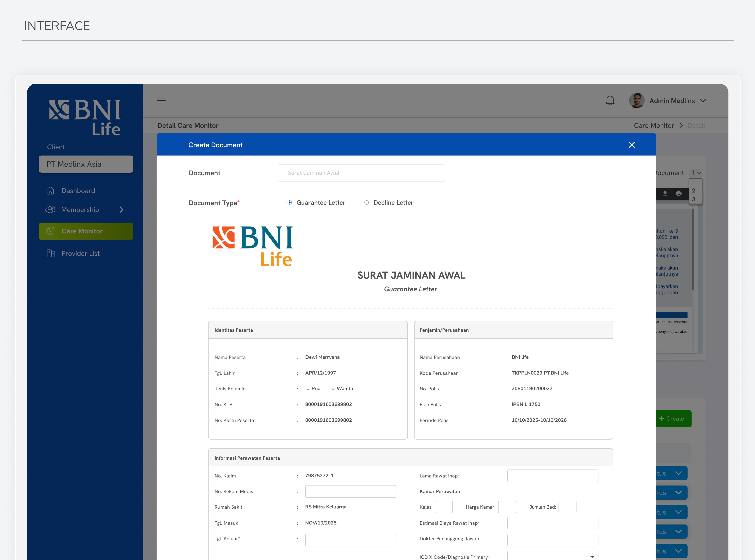Viewport: 755px width, 560px height.
Task: Choose Pria for Jenis Kelamin
Action: coord(308,388)
